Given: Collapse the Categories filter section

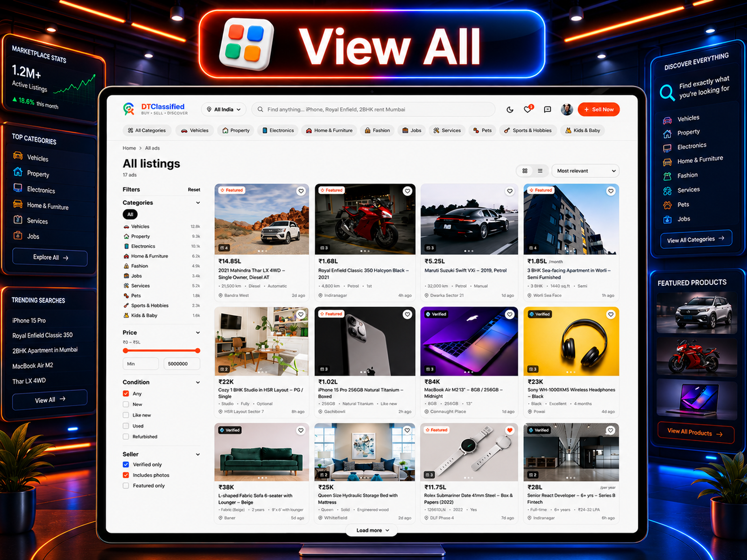Looking at the screenshot, I should tap(198, 203).
